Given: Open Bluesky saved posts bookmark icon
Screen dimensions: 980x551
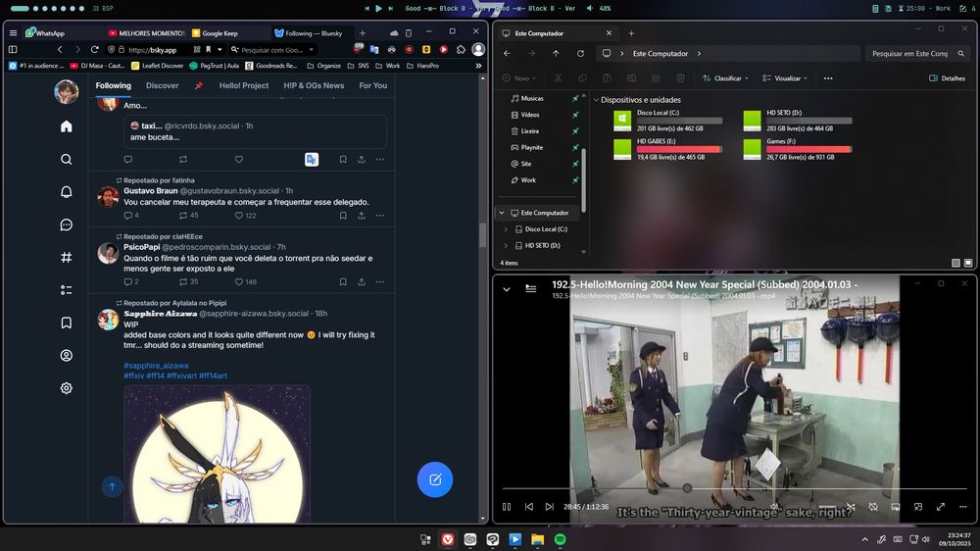Looking at the screenshot, I should [x=67, y=323].
